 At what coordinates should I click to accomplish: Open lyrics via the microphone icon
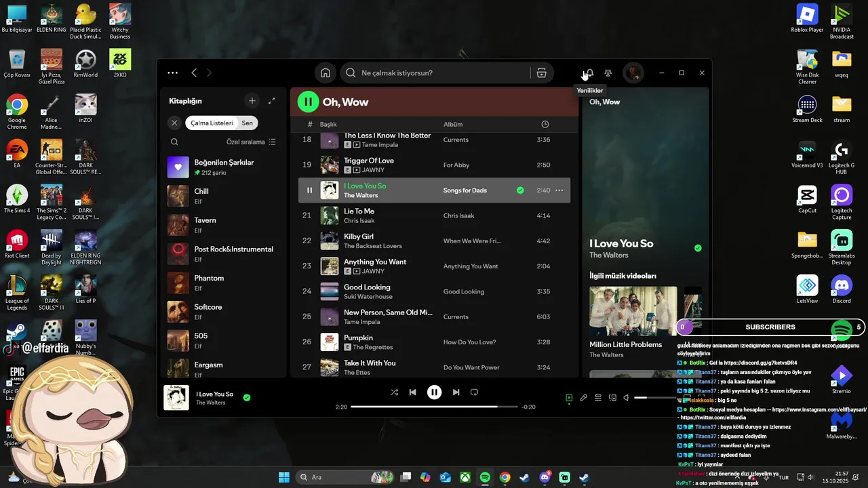tap(583, 398)
